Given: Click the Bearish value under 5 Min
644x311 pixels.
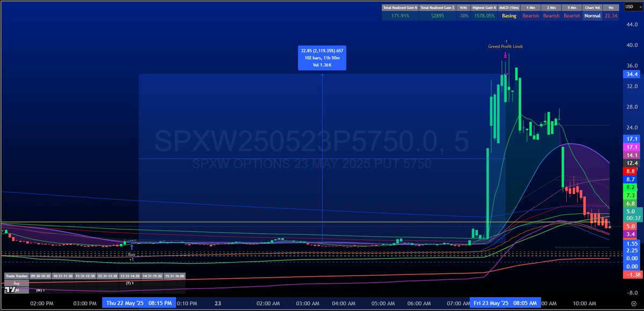Looking at the screenshot, I should click(x=572, y=16).
